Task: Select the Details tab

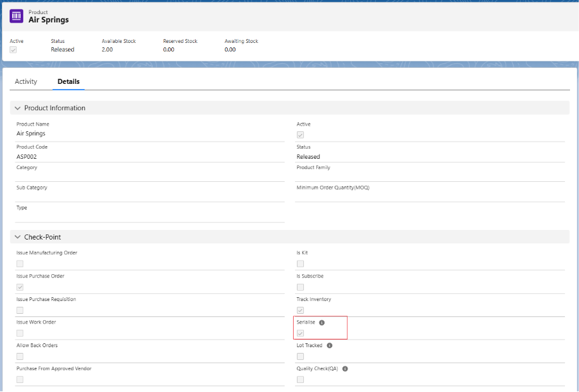Action: point(69,82)
